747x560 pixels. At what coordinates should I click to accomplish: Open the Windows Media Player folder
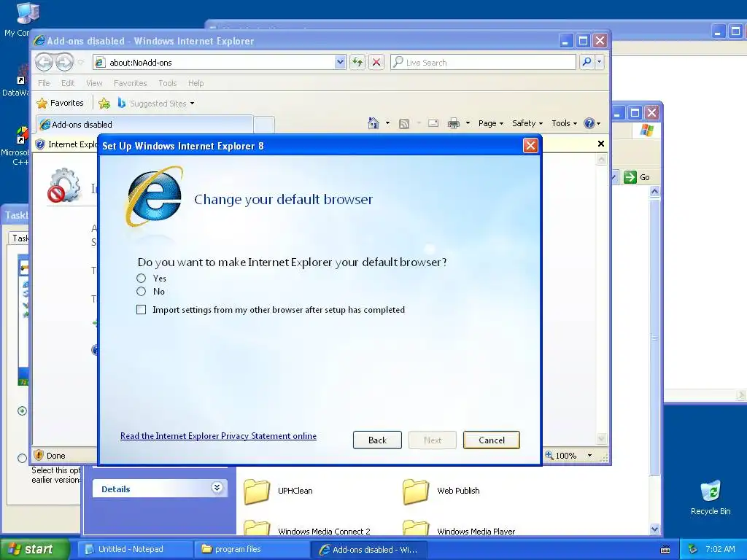(x=459, y=529)
